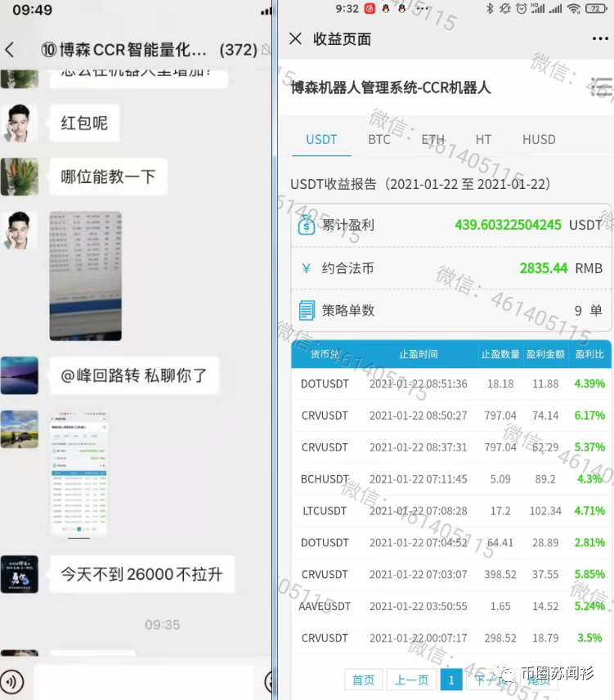Open the list menu icon beside 博森机器人管理系统 title
The image size is (614, 700).
pyautogui.click(x=601, y=87)
